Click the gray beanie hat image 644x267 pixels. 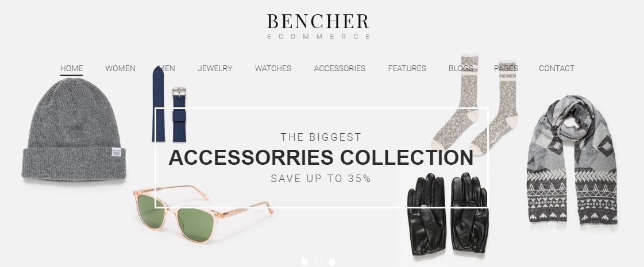click(74, 129)
